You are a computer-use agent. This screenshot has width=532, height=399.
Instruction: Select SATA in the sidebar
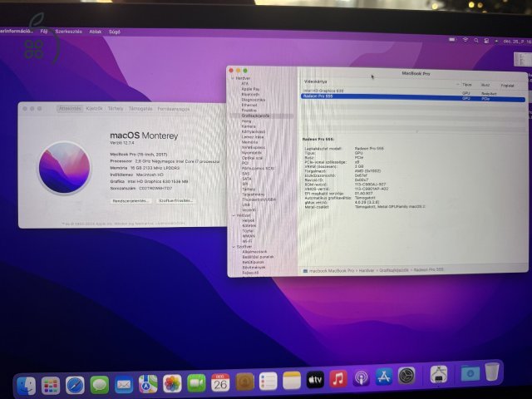[247, 179]
